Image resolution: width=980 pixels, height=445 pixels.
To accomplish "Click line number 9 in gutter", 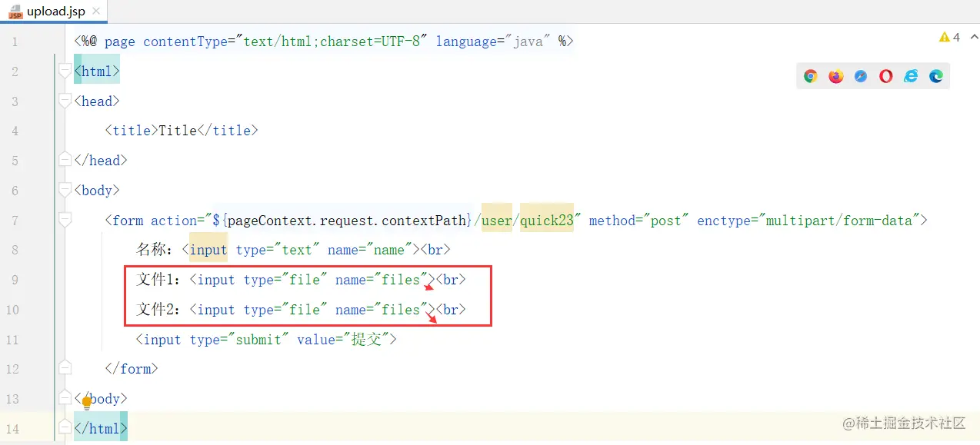I will (x=15, y=280).
